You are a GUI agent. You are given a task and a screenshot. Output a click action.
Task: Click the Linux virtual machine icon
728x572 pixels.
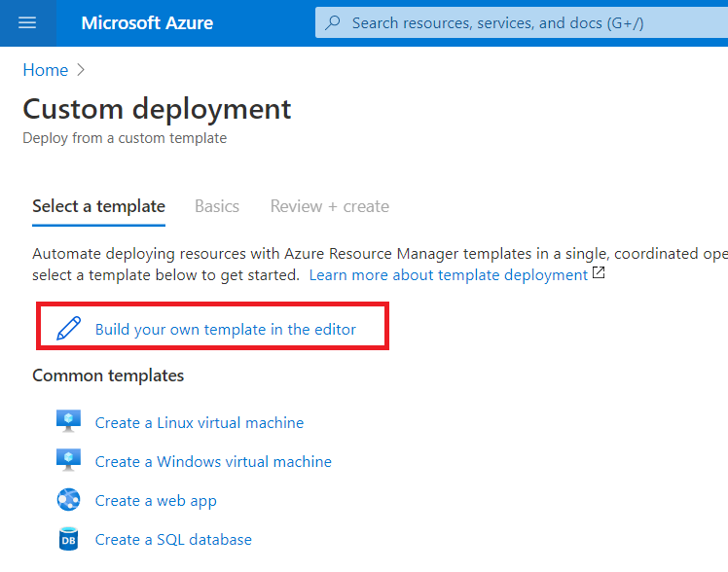(68, 422)
